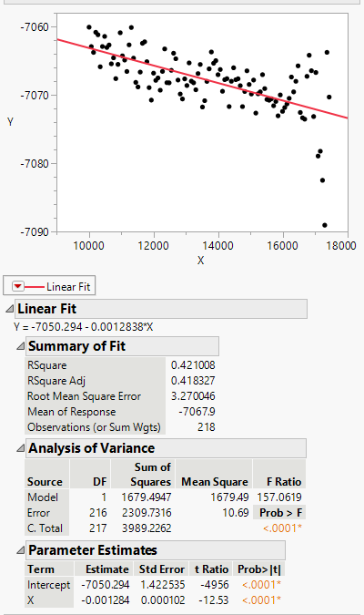Click the Intercept std error 1.422535
The width and height of the screenshot is (364, 615).
point(163,585)
